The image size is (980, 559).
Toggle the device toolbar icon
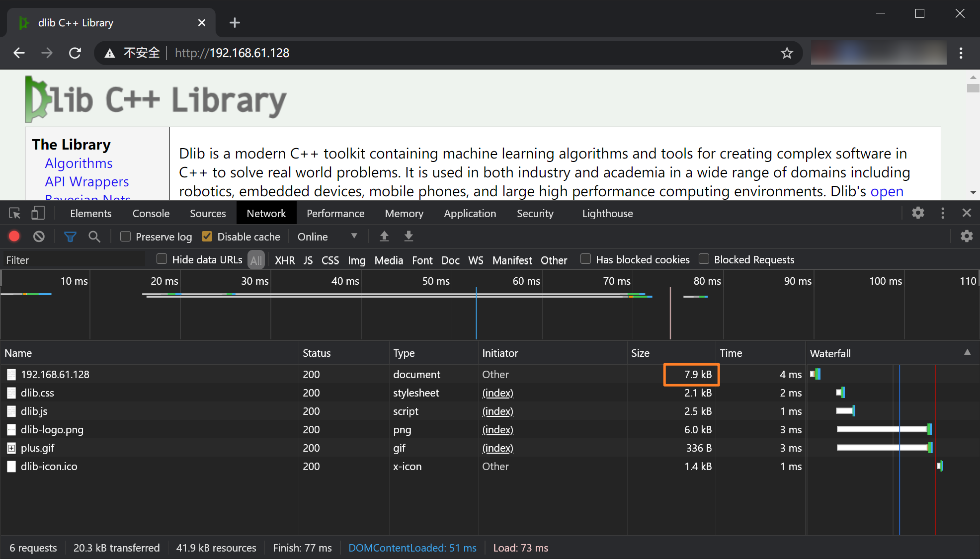[38, 214]
